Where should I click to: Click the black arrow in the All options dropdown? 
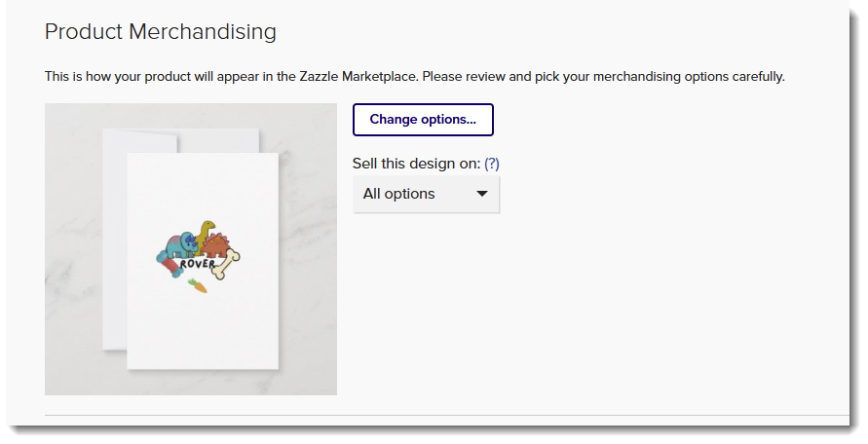pyautogui.click(x=482, y=194)
